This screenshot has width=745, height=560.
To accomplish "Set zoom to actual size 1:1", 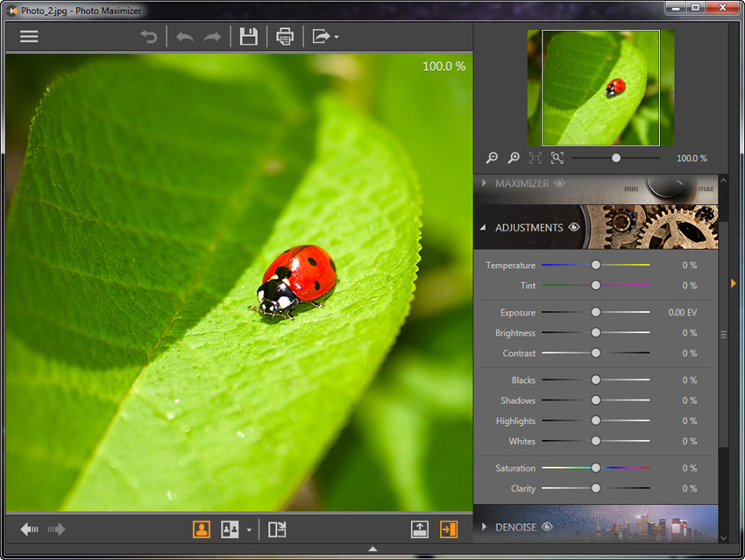I will click(536, 158).
